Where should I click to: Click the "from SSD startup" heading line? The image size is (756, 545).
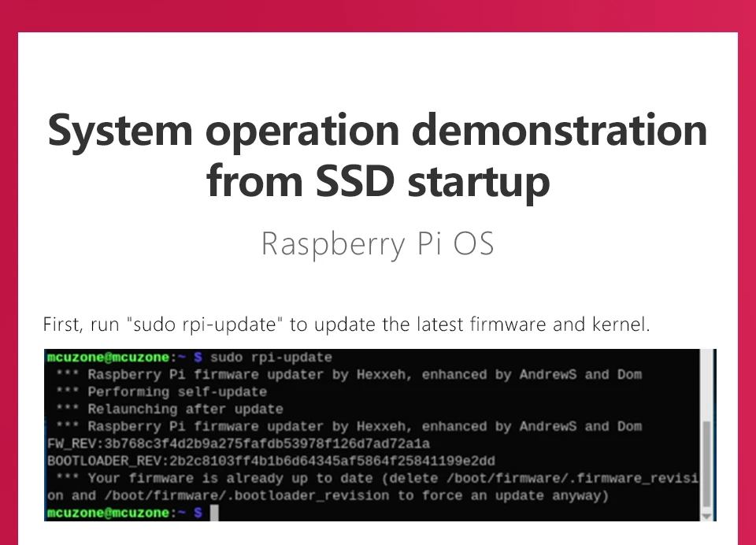click(x=377, y=181)
